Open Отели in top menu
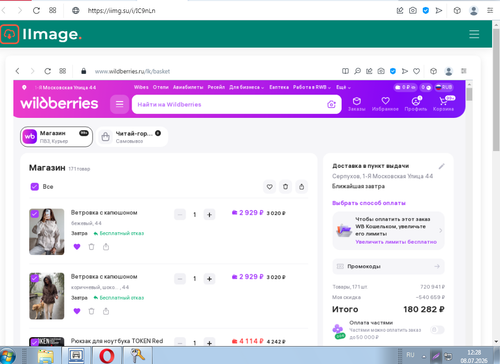The image size is (500, 364). [x=161, y=87]
